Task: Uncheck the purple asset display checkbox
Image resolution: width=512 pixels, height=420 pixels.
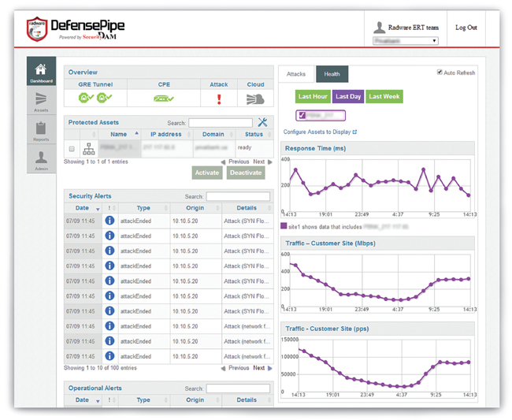Action: [302, 115]
